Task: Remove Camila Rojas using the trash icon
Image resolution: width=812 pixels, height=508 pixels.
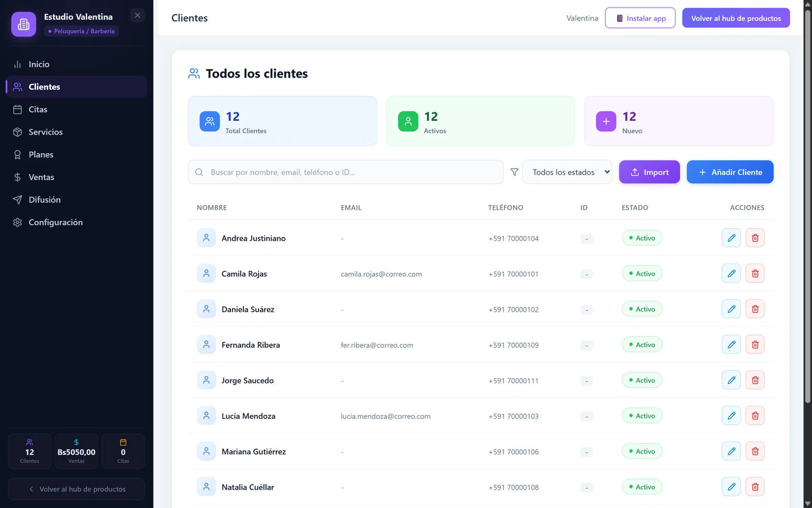Action: pos(755,273)
